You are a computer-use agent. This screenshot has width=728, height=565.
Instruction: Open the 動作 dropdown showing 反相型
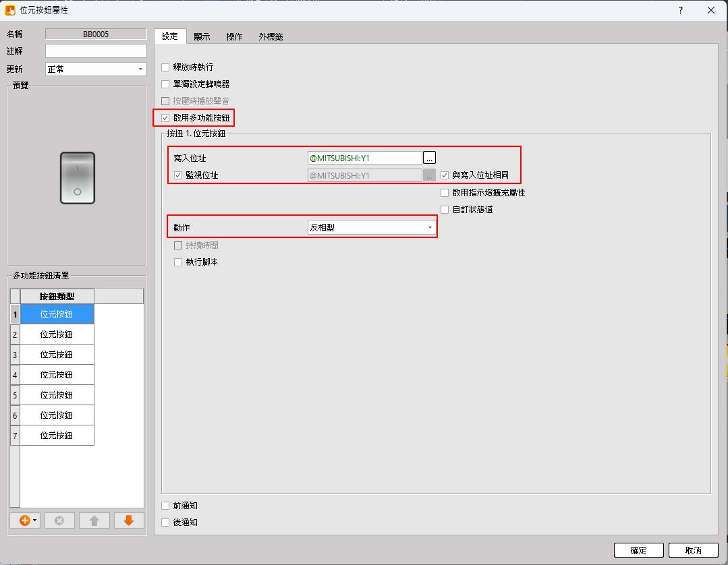point(370,228)
